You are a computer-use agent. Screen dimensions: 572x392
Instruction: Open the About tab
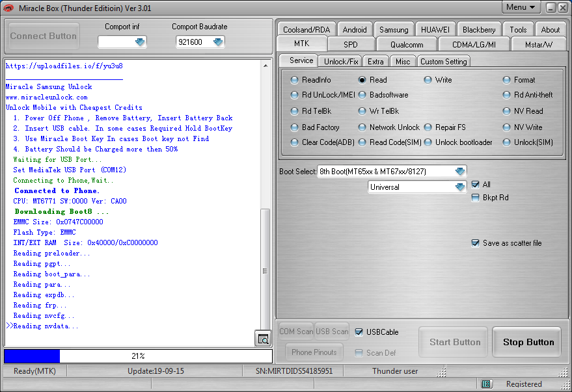(x=550, y=29)
